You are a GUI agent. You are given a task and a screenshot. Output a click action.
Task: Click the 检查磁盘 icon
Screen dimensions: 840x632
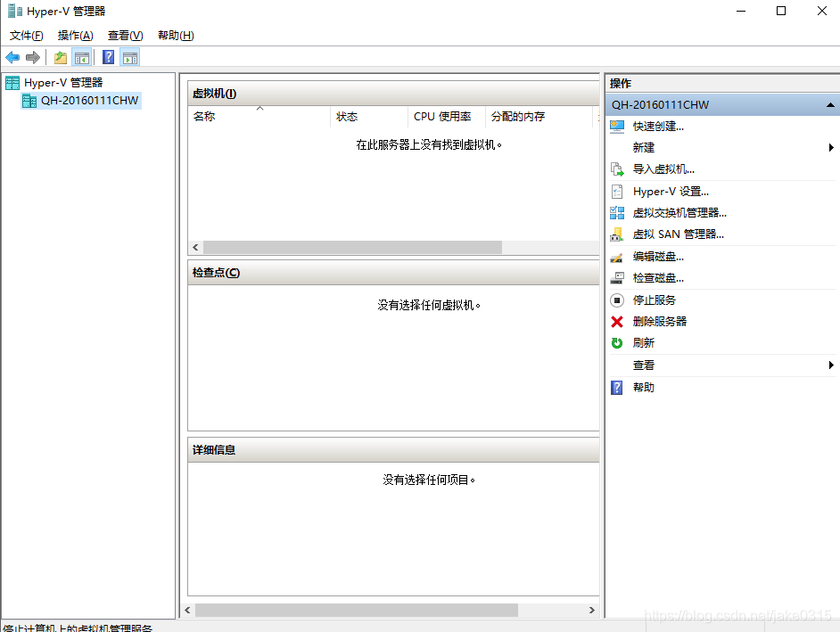tap(617, 278)
